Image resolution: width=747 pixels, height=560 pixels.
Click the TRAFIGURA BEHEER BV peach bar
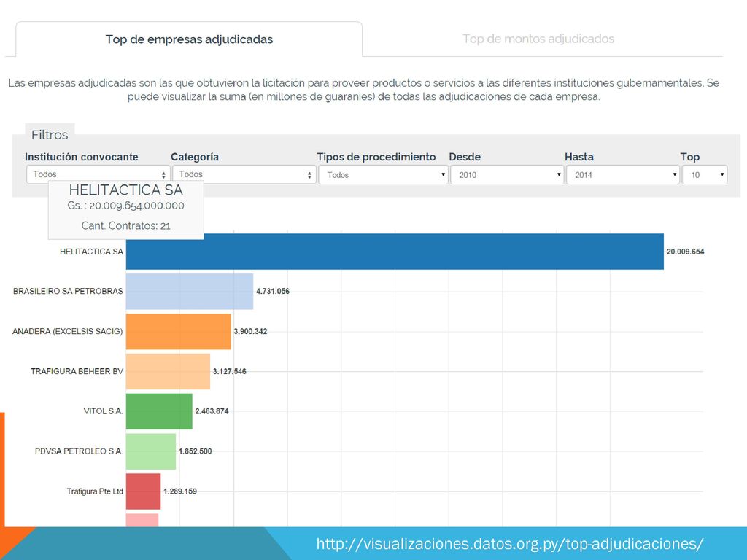click(x=169, y=371)
